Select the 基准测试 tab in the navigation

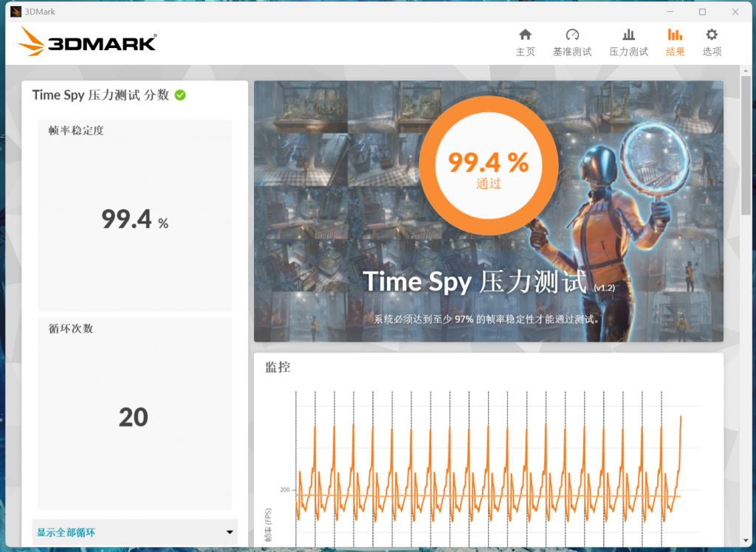(x=571, y=42)
